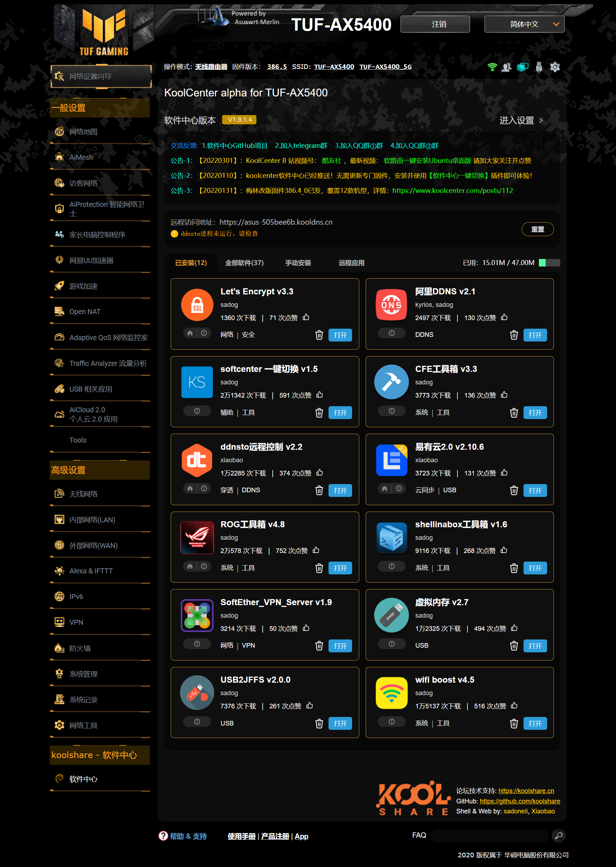Viewport: 616px width, 867px height.
Task: Open the USB device status icon
Action: pyautogui.click(x=539, y=67)
